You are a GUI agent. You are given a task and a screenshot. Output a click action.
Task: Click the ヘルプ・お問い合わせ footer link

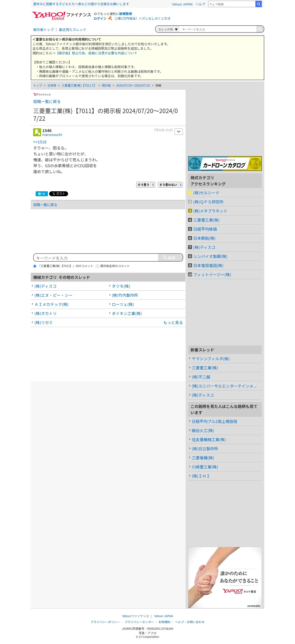point(190,622)
